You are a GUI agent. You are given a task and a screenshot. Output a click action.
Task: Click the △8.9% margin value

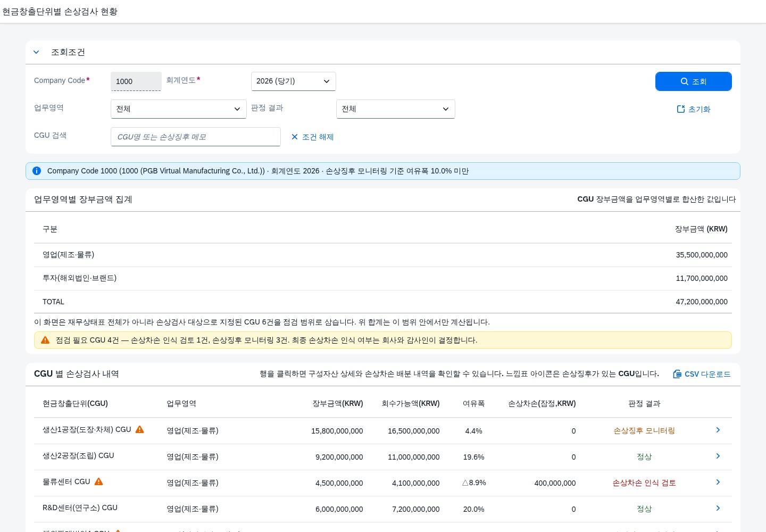pos(473,483)
